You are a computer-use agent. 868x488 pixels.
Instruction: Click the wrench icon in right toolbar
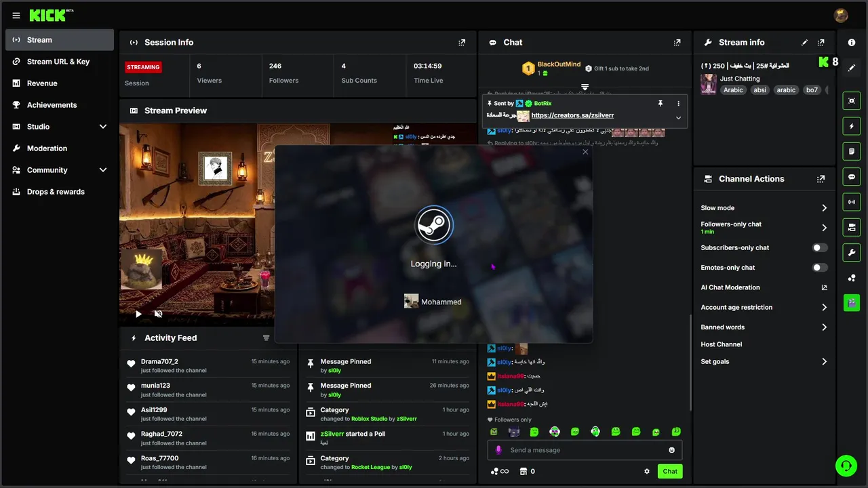click(x=852, y=253)
